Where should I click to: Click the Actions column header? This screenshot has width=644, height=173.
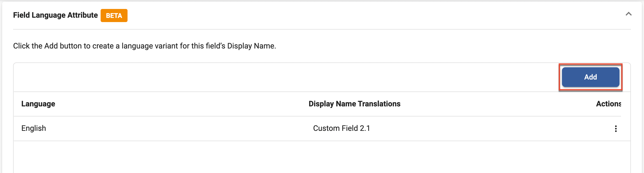[x=608, y=104]
